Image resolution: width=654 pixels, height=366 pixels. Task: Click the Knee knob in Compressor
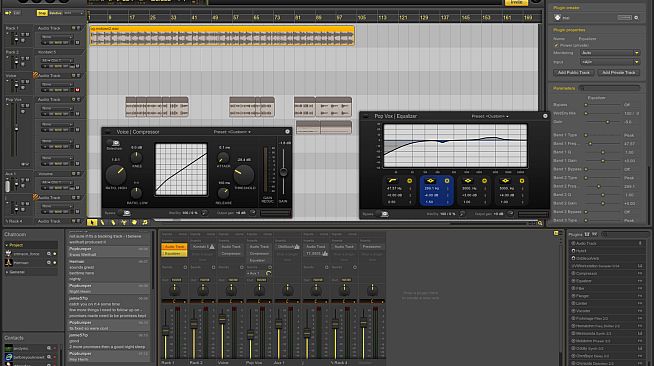(x=136, y=158)
